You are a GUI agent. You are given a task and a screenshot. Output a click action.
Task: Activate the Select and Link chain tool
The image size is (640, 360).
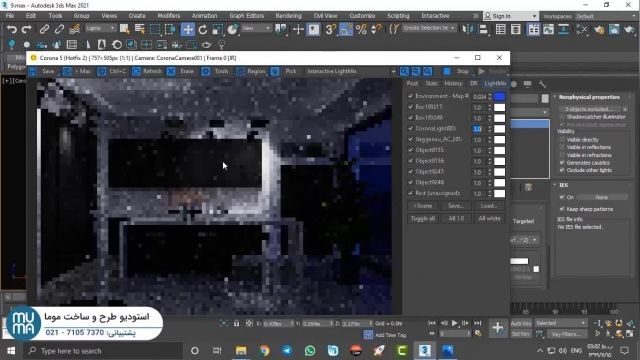point(44,29)
